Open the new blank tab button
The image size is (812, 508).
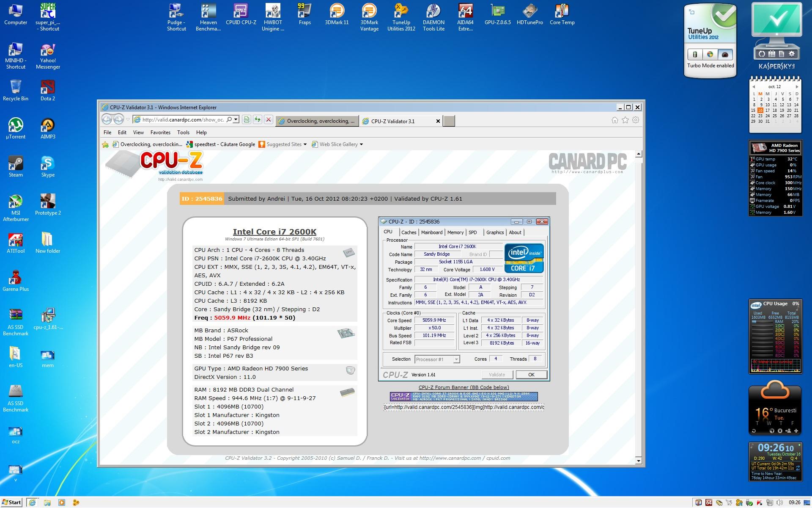[450, 121]
